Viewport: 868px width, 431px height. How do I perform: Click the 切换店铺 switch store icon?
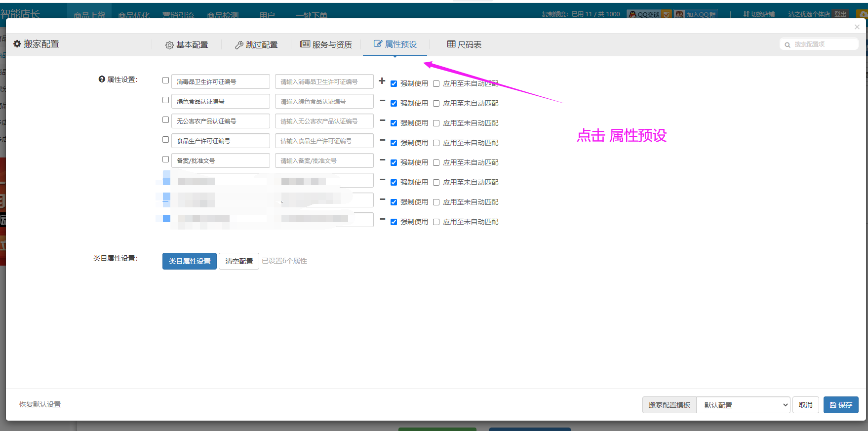click(x=746, y=14)
